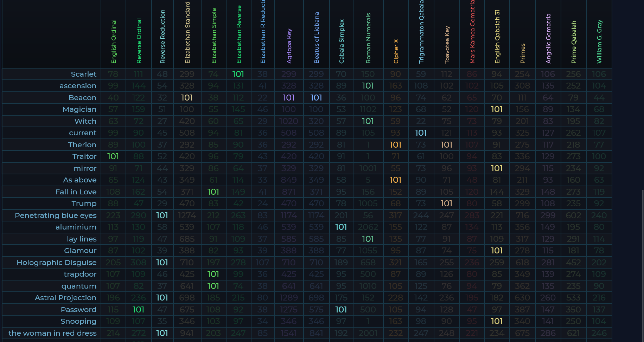Click the highlighted 101 in Traitor row

[x=113, y=156]
